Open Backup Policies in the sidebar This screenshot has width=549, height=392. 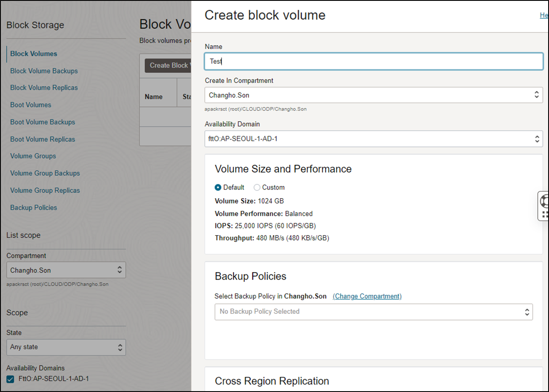(x=34, y=207)
